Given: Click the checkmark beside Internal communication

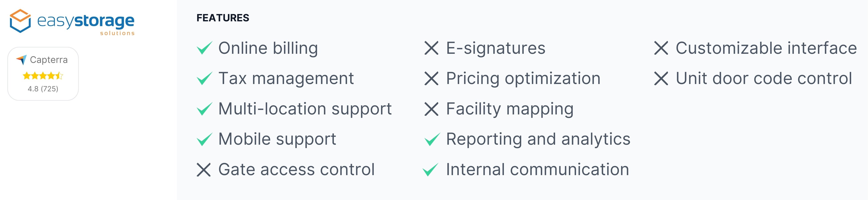Looking at the screenshot, I should [x=430, y=169].
